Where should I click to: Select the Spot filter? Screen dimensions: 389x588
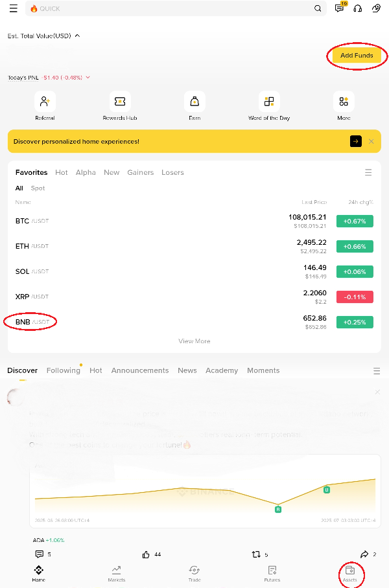(38, 188)
